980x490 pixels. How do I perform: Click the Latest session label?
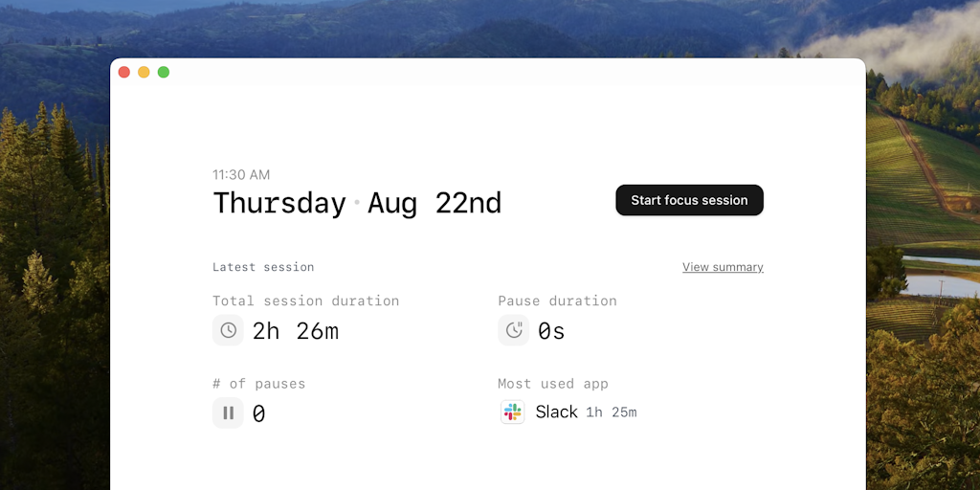263,267
